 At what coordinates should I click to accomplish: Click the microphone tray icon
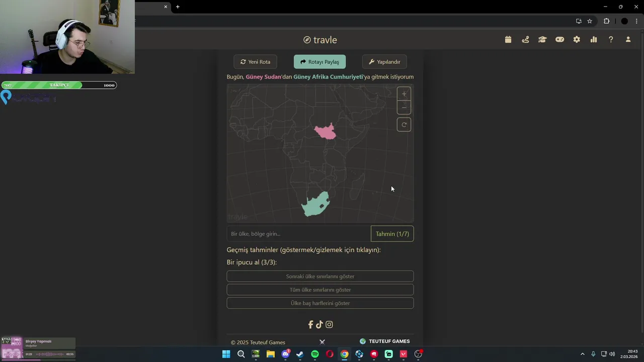593,354
